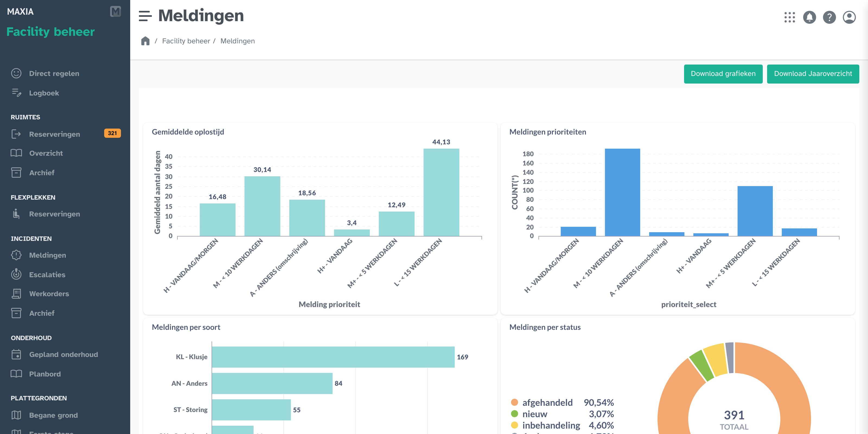Screen dimensions: 868x434
Task: Click Download grafieken button
Action: pos(723,74)
